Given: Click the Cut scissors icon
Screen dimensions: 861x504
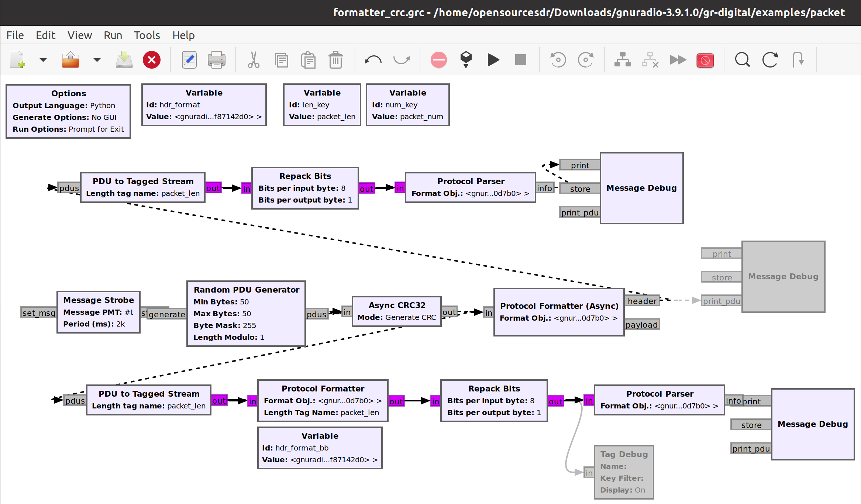Looking at the screenshot, I should 254,60.
